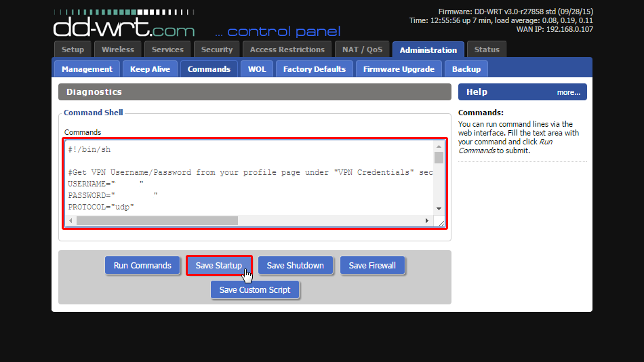
Task: Click the Save Firewall button
Action: pyautogui.click(x=372, y=266)
